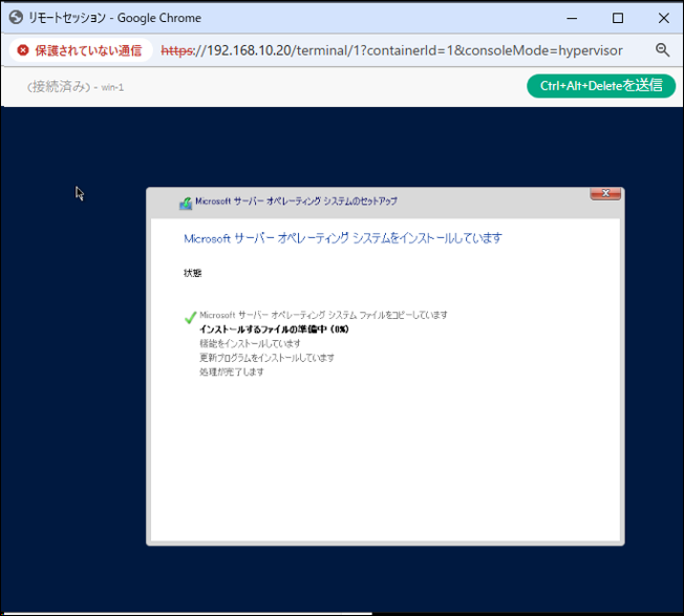Click the 保護されていない通信 security chip
The width and height of the screenshot is (684, 616).
81,51
